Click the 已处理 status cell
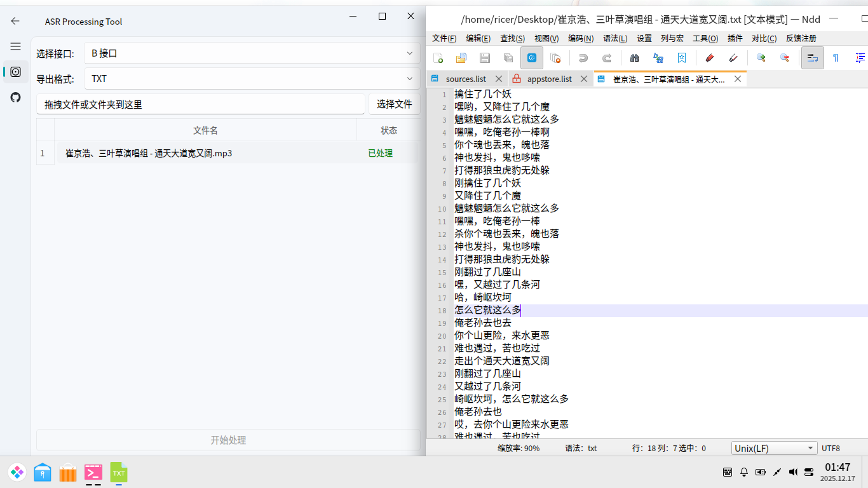This screenshot has height=488, width=868. [x=381, y=153]
